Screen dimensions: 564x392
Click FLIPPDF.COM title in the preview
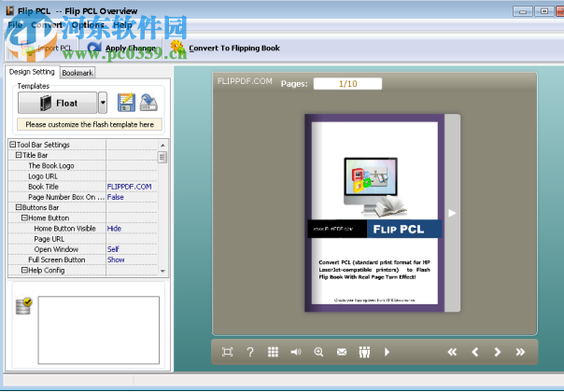coord(245,81)
